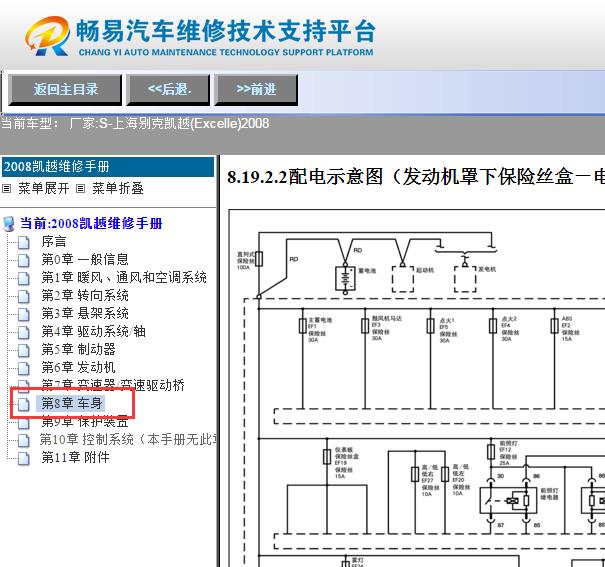Click the 当前车型 vehicle info line

click(x=135, y=123)
